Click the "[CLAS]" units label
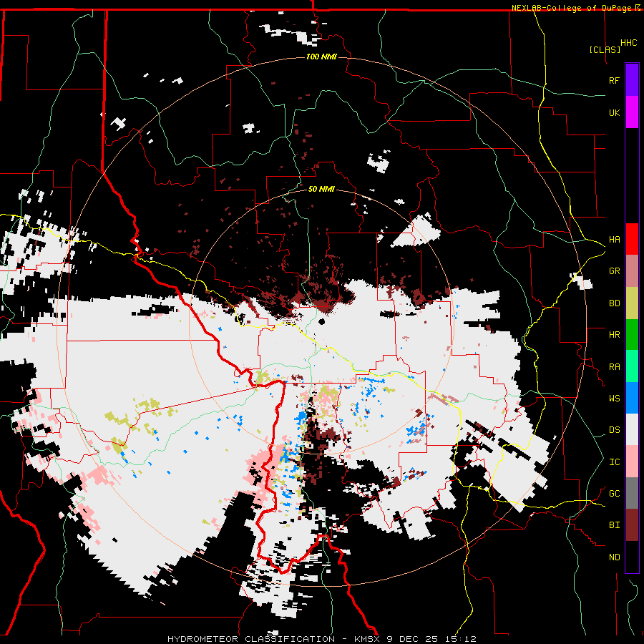This screenshot has height=644, width=644. point(605,49)
